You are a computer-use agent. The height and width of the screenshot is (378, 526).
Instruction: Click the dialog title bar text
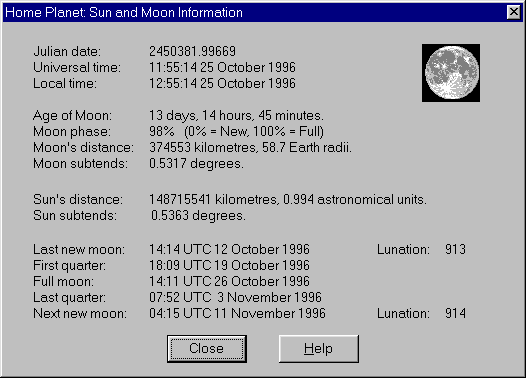pyautogui.click(x=124, y=12)
